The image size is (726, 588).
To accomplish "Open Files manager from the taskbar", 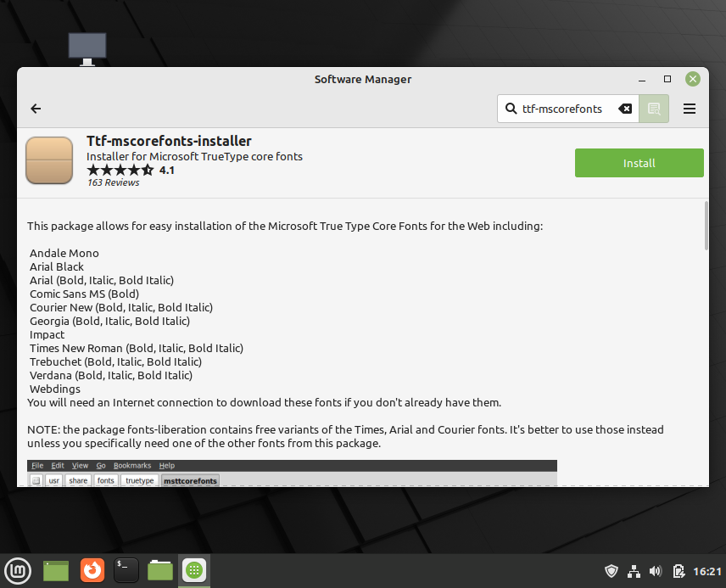I will coord(160,570).
